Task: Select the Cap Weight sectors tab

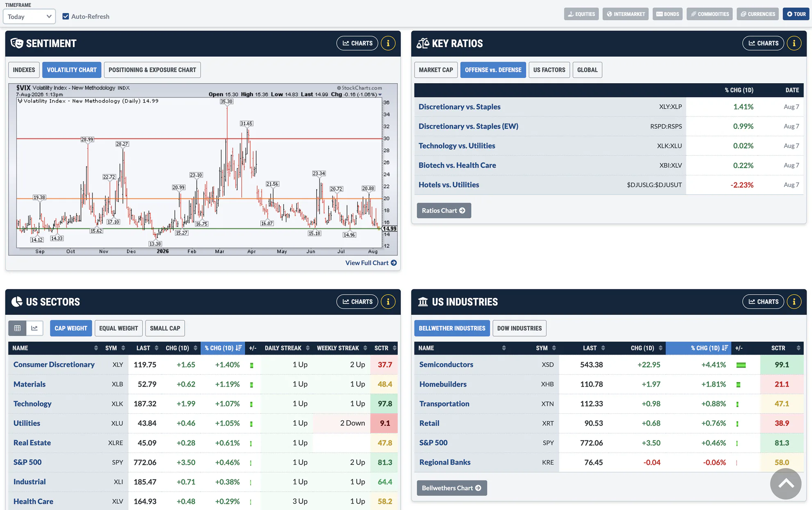Action: [x=71, y=328]
